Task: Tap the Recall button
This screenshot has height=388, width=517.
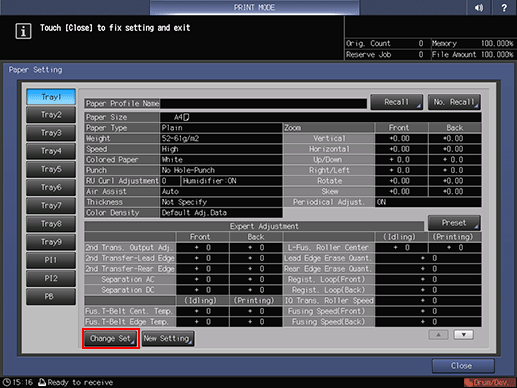Action: click(397, 102)
